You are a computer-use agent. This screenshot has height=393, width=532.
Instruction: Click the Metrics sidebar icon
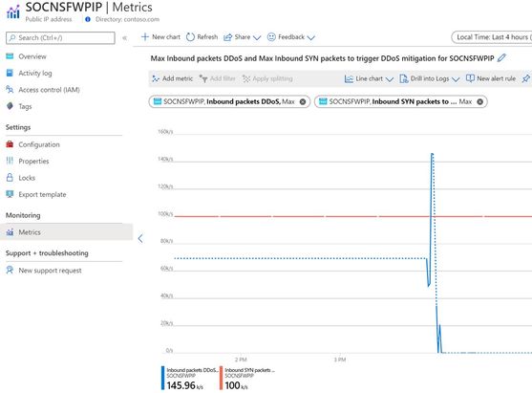tap(10, 232)
